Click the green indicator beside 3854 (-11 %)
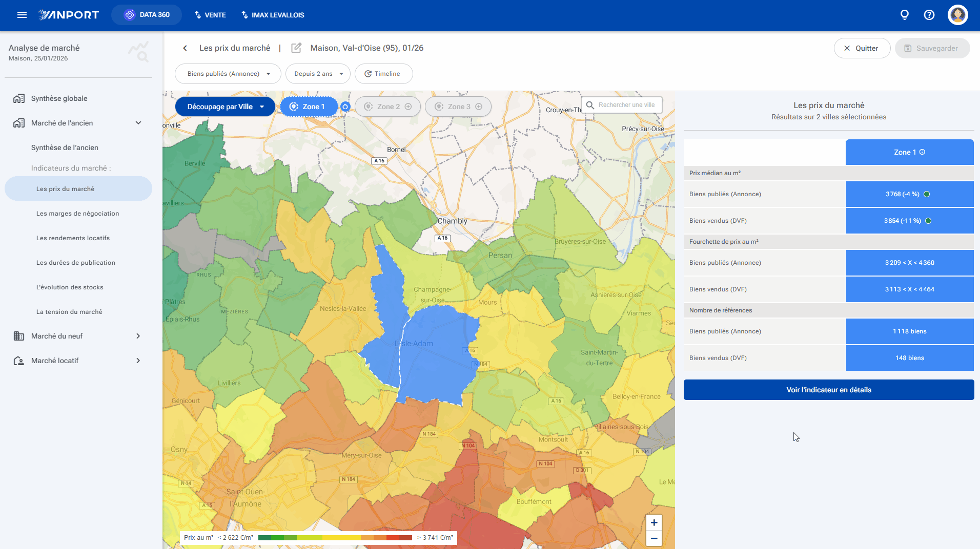The image size is (980, 549). pyautogui.click(x=928, y=221)
